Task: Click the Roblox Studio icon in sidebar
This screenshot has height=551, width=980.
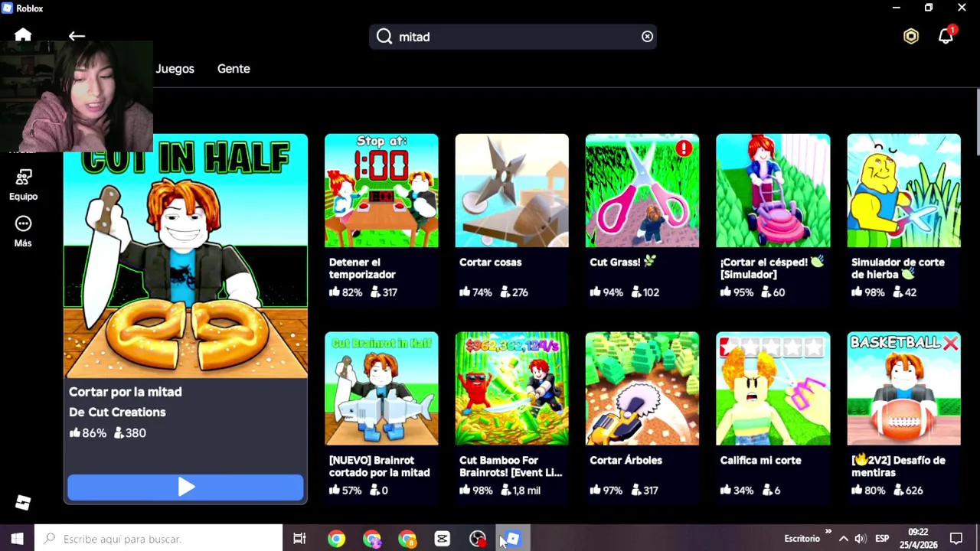Action: pos(23,502)
